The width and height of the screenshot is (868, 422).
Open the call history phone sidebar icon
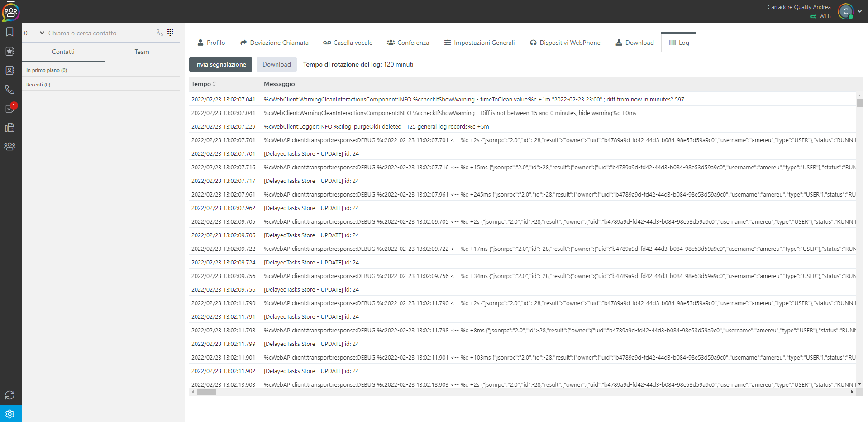[10, 89]
